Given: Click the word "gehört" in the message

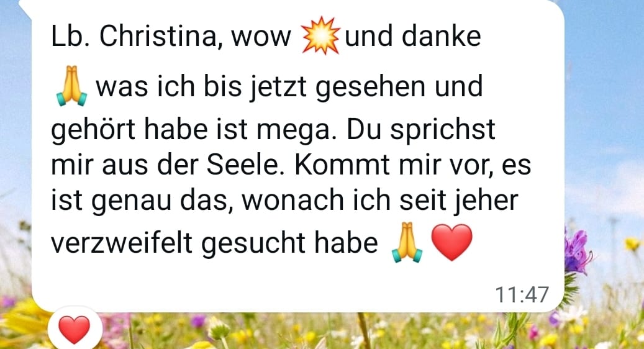Looking at the screenshot, I should click(93, 130).
